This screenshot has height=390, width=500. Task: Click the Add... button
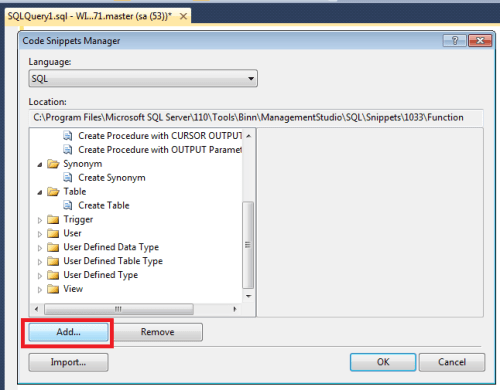68,332
